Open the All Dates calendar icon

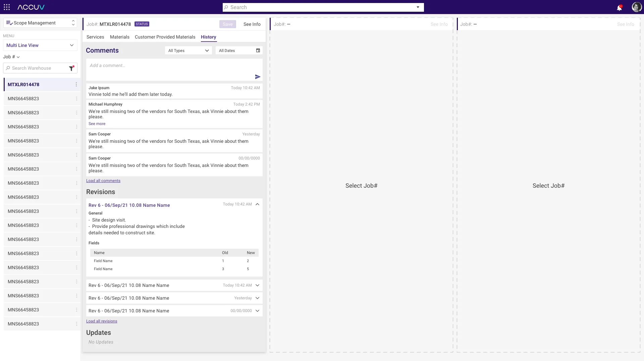258,50
